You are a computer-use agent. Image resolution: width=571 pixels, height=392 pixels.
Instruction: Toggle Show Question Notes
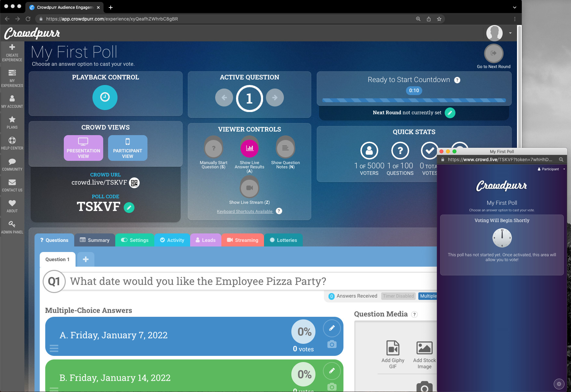click(x=285, y=148)
